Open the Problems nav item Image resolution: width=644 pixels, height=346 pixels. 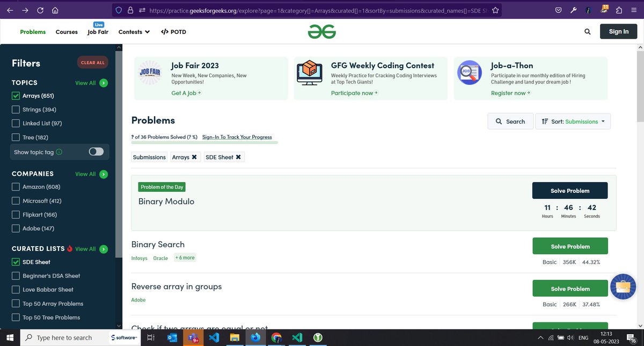[x=33, y=32]
